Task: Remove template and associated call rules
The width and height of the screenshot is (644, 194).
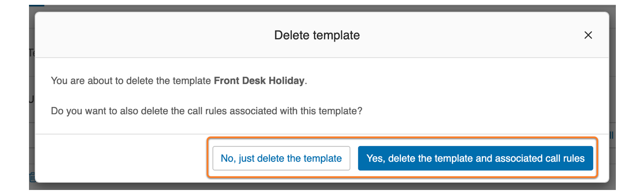Action: tap(475, 158)
